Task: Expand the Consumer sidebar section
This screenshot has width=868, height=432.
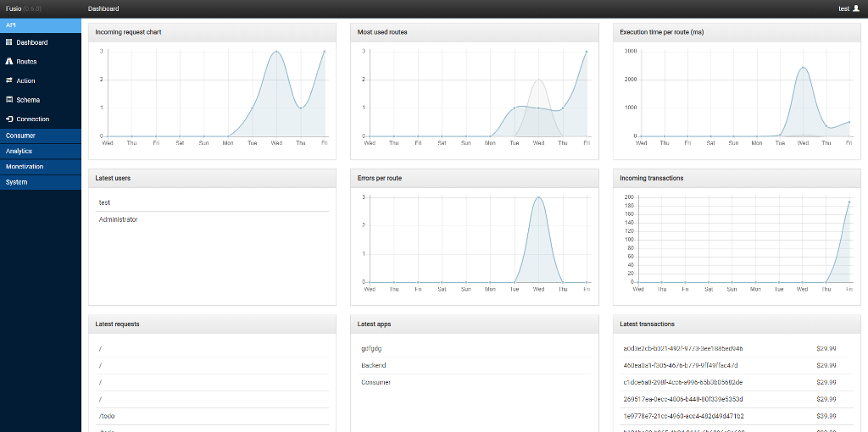Action: click(21, 136)
